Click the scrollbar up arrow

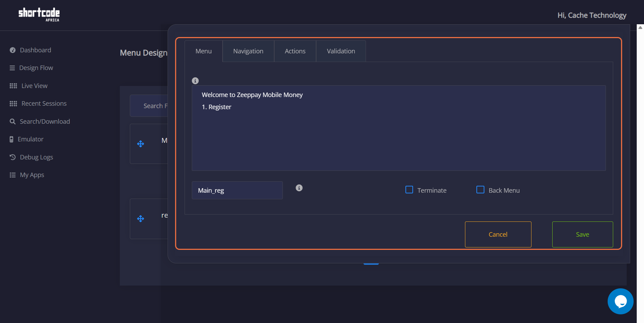[640, 27]
